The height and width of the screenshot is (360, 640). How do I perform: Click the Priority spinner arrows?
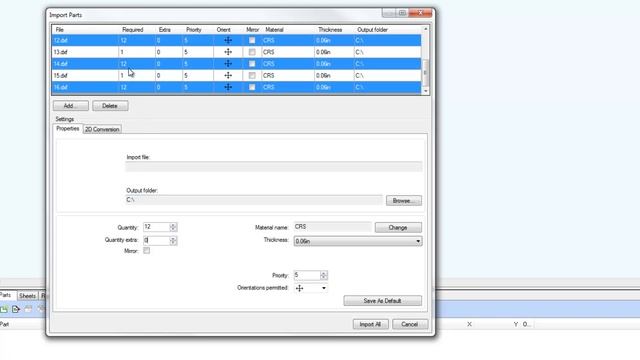(x=324, y=275)
